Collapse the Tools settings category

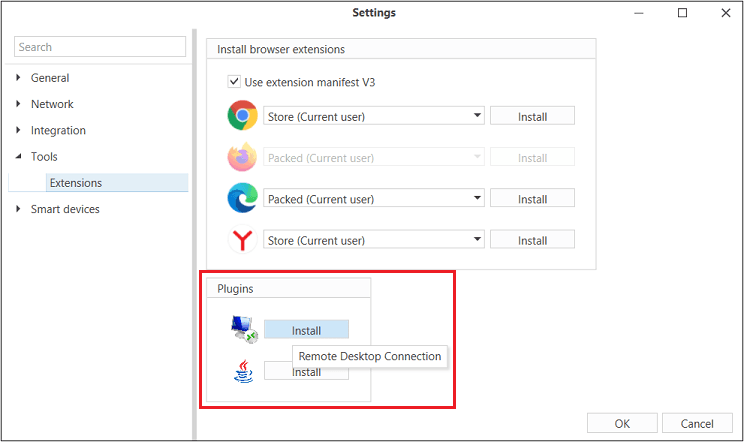coord(19,157)
